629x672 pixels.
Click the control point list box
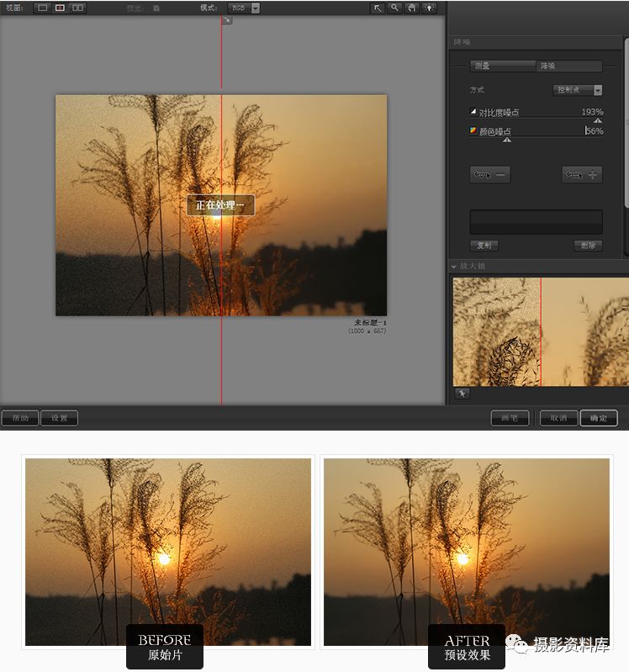coord(536,222)
